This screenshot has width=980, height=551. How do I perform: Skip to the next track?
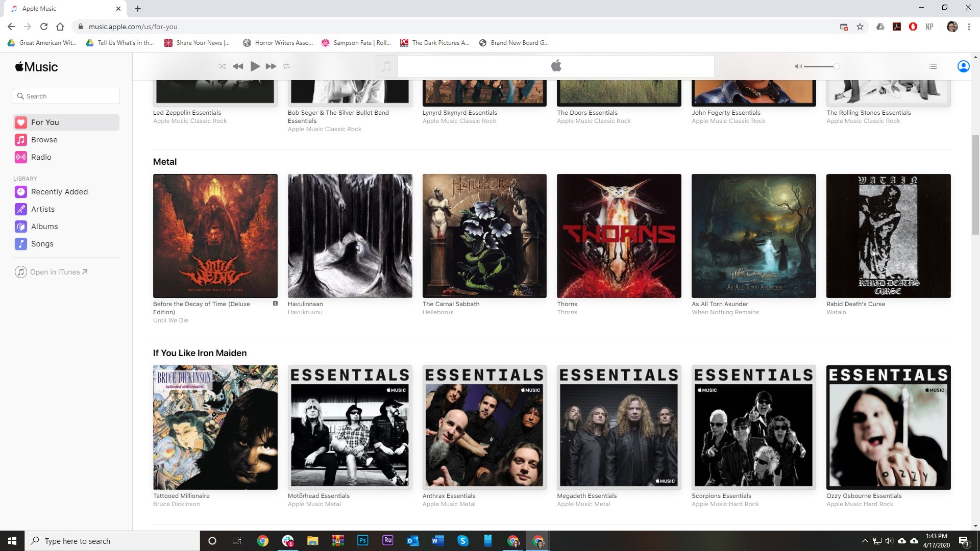pyautogui.click(x=271, y=66)
